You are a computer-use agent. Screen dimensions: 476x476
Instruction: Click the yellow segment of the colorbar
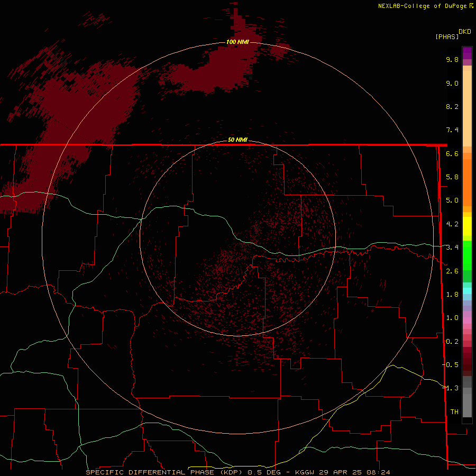click(x=467, y=226)
